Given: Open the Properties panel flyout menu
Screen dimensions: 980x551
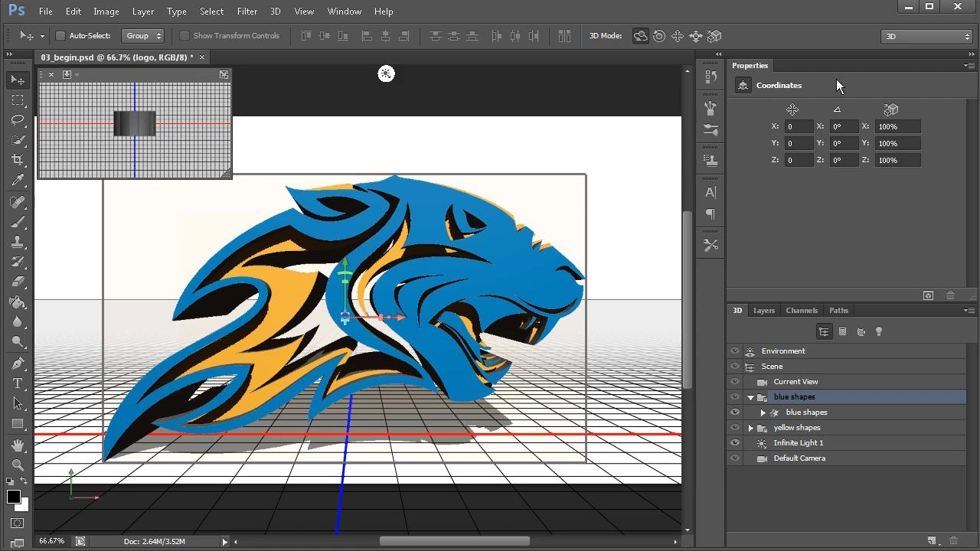Looking at the screenshot, I should 969,66.
